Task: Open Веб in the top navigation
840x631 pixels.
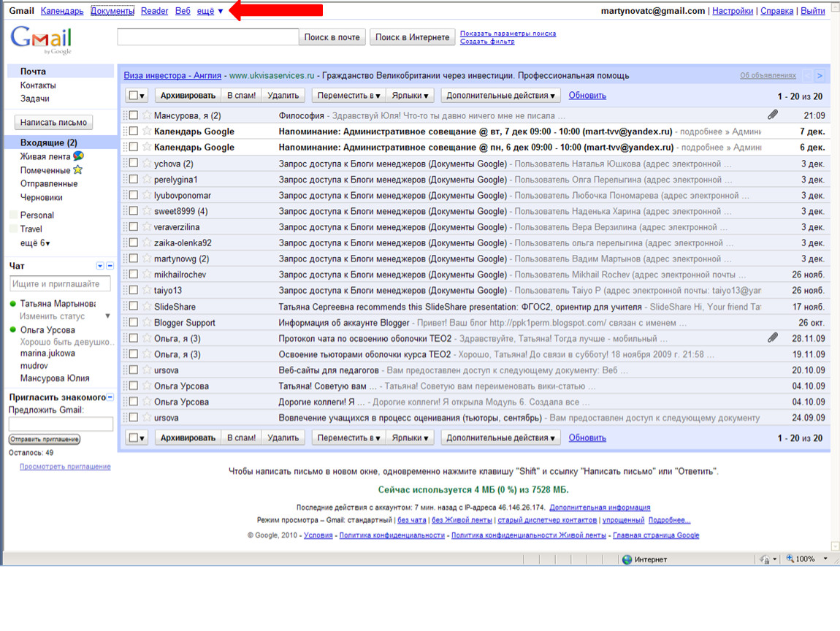Action: pyautogui.click(x=183, y=11)
